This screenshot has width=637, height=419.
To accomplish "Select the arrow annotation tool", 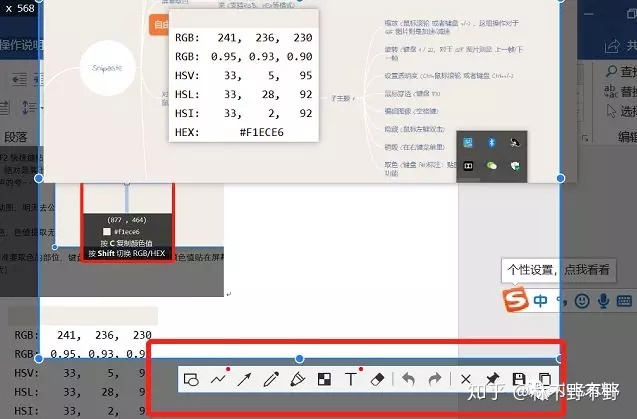I will (245, 380).
